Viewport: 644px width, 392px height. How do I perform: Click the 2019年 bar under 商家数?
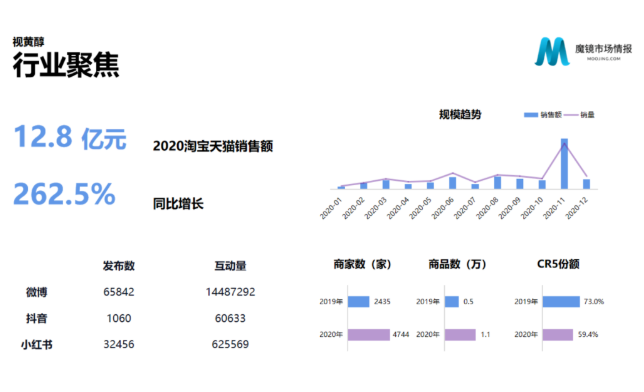click(x=359, y=302)
